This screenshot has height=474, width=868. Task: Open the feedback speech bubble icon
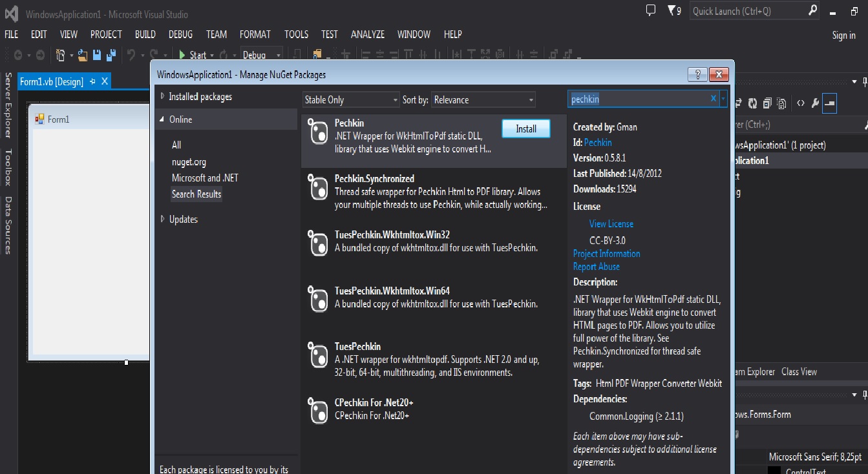(x=651, y=10)
